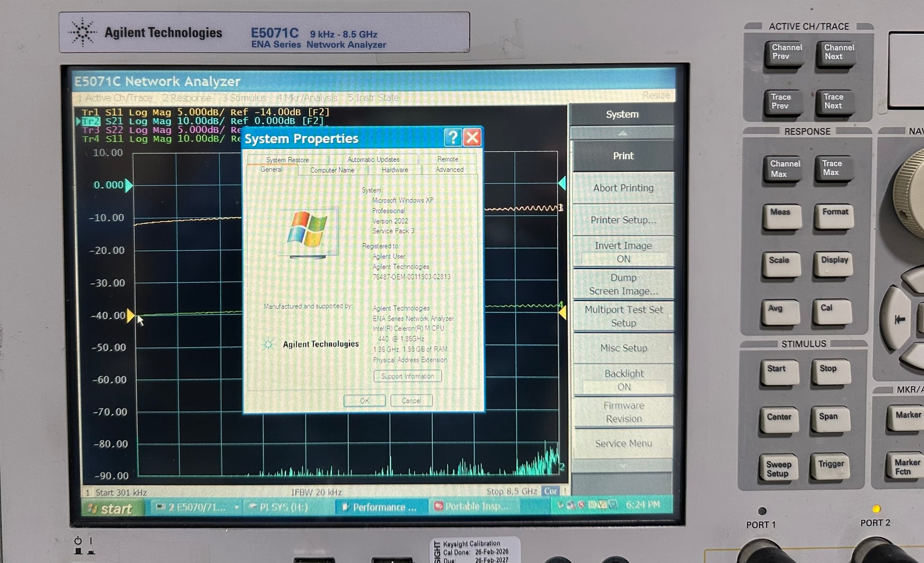The height and width of the screenshot is (563, 924).
Task: Open the 4 Mkr/Analysis menu
Action: point(307,98)
